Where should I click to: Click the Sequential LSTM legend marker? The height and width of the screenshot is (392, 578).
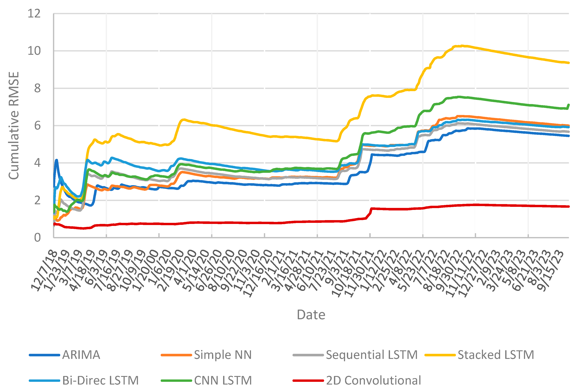coord(308,355)
